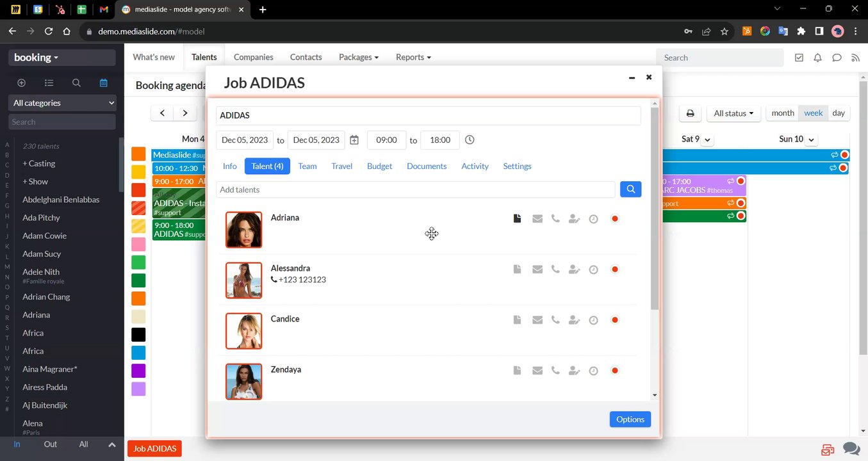Add new item in sidebar plus icon
This screenshot has width=868, height=461.
coord(21,83)
